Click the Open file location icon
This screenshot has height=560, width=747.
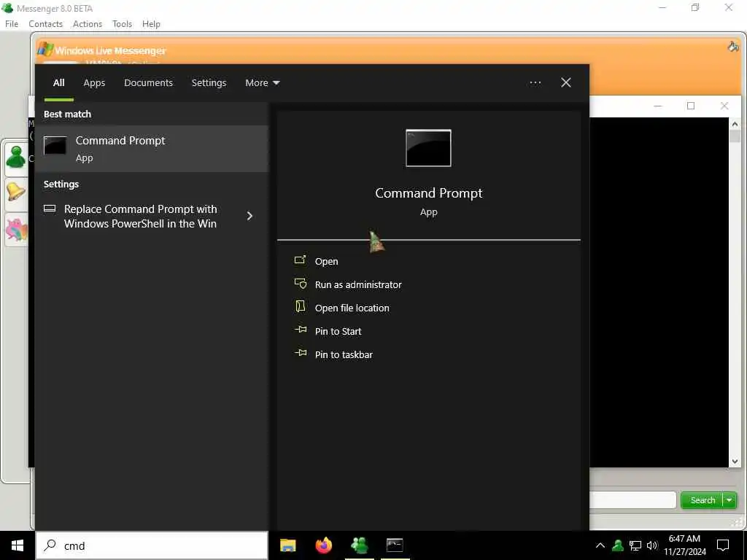[300, 306]
